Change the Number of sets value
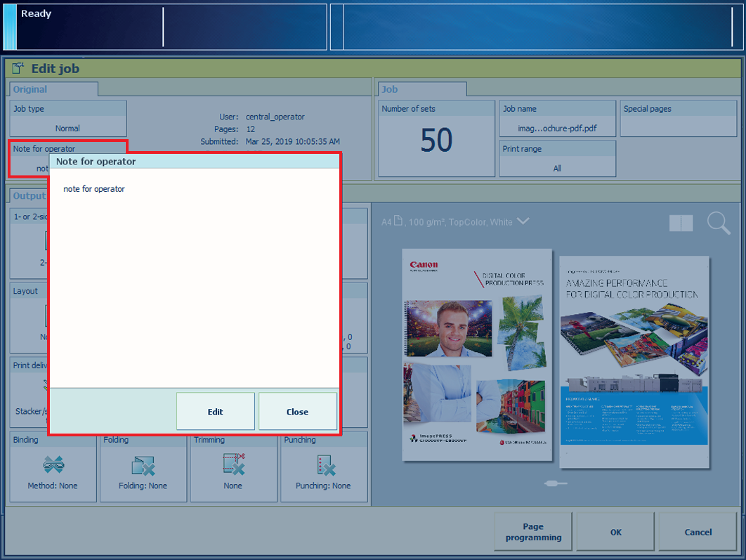 coord(436,139)
